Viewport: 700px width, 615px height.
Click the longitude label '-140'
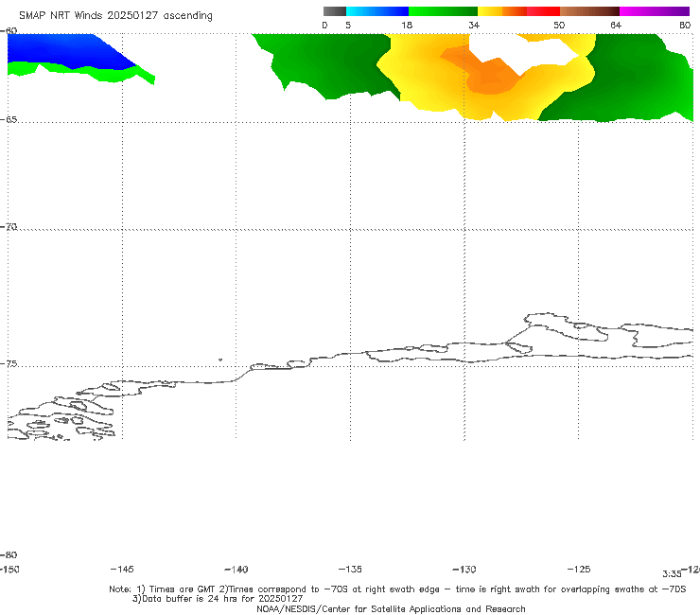pos(236,570)
